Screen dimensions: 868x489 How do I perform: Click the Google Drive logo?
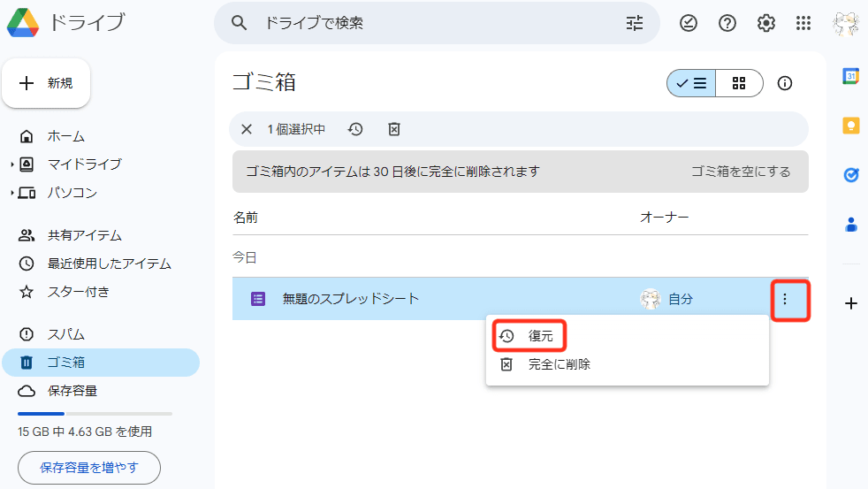coord(23,23)
